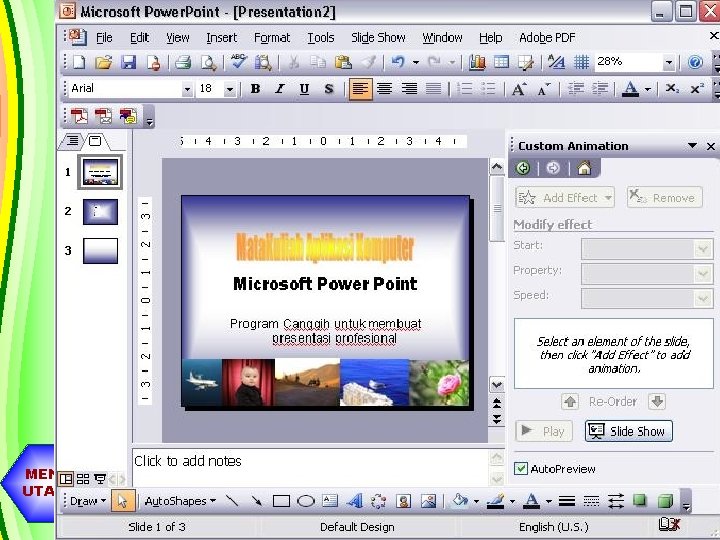Screen dimensions: 720x540
Task: Open the Font size dropdown showing 18
Action: point(230,89)
